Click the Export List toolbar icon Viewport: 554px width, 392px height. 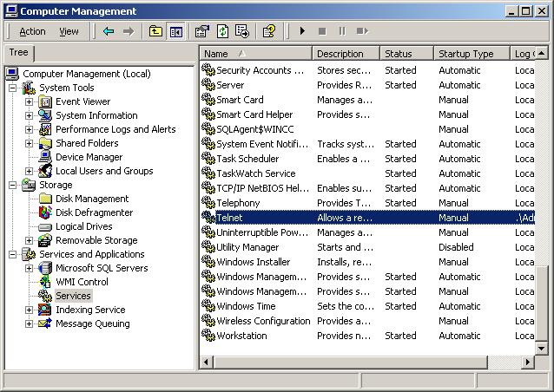[x=242, y=31]
